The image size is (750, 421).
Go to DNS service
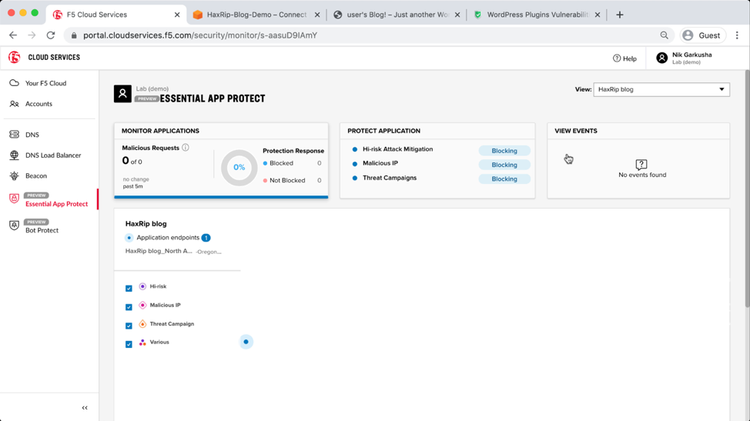pyautogui.click(x=32, y=135)
